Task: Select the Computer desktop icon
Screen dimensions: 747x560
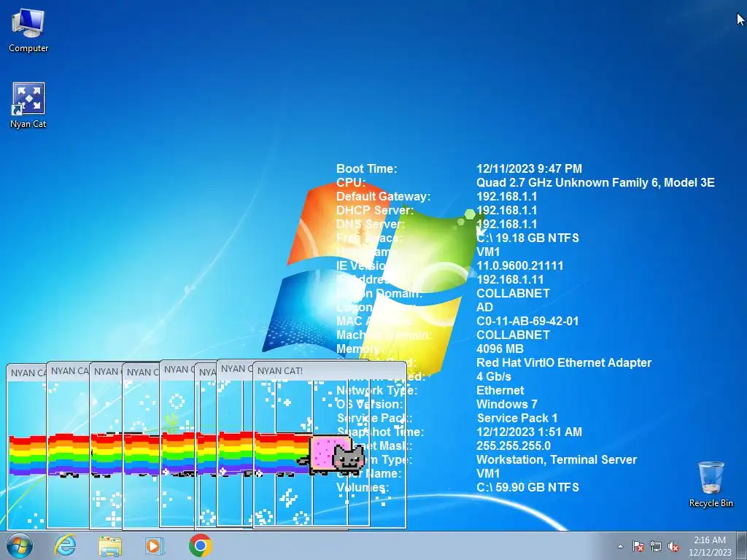Action: [28, 31]
